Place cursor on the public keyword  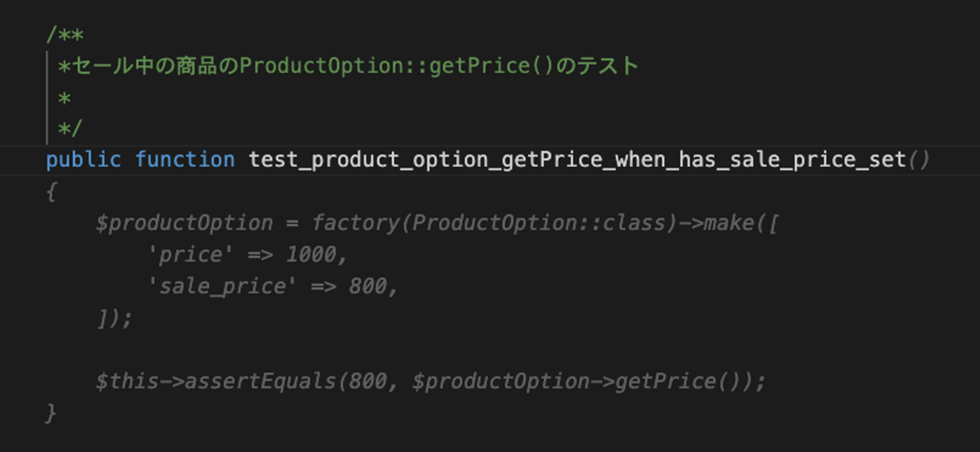83,160
